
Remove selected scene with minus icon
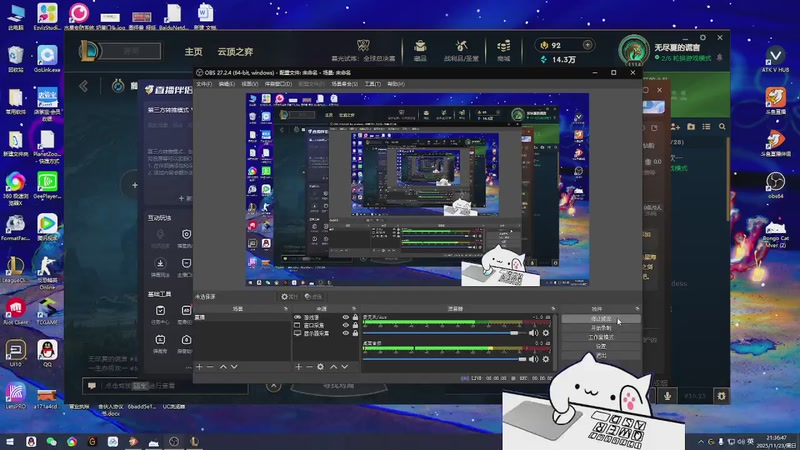pos(210,367)
